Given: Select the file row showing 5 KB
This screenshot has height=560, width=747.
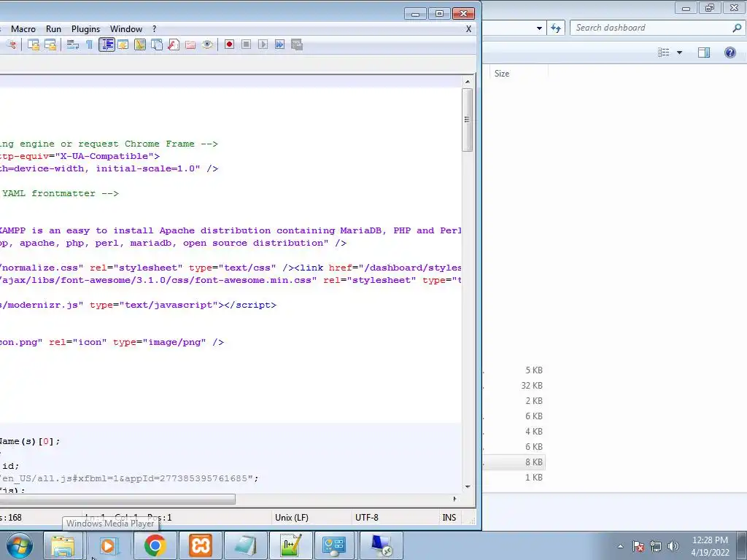Looking at the screenshot, I should coord(514,370).
